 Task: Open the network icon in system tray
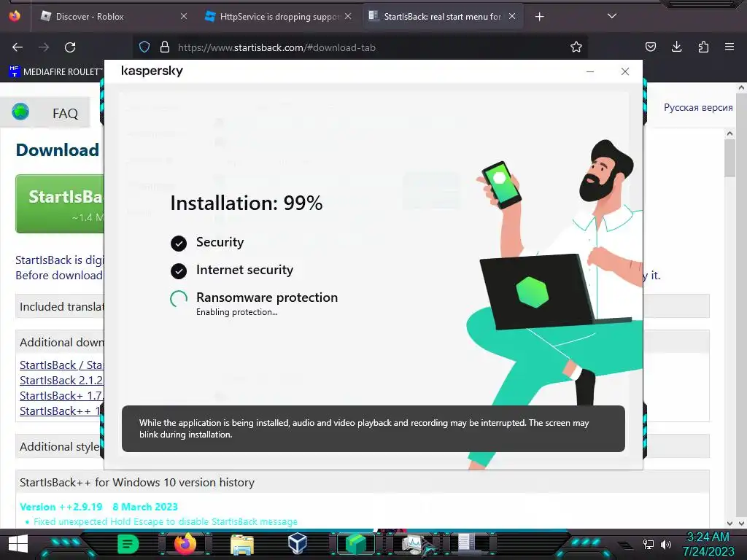tap(649, 544)
